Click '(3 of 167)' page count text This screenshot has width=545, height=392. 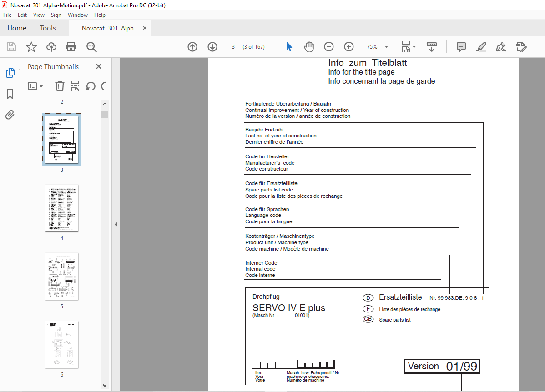(x=254, y=46)
